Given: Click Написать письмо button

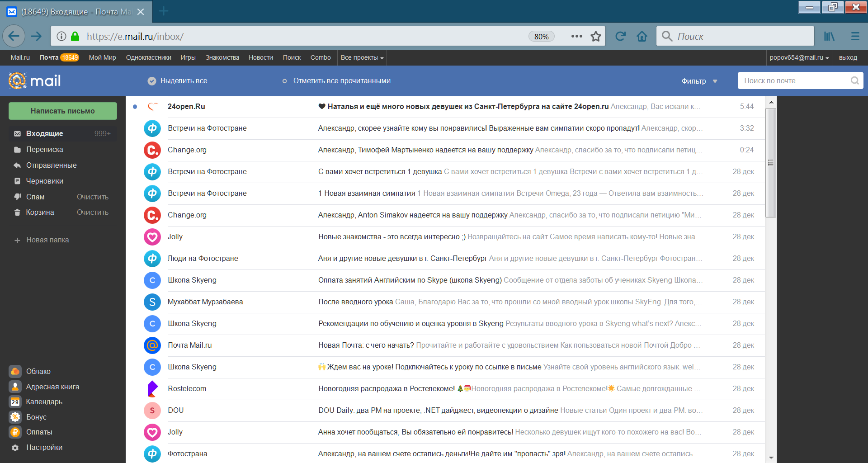Looking at the screenshot, I should 63,111.
